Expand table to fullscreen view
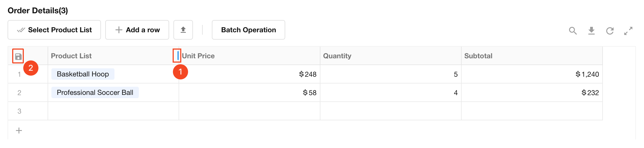This screenshot has width=644, height=148. point(628,31)
